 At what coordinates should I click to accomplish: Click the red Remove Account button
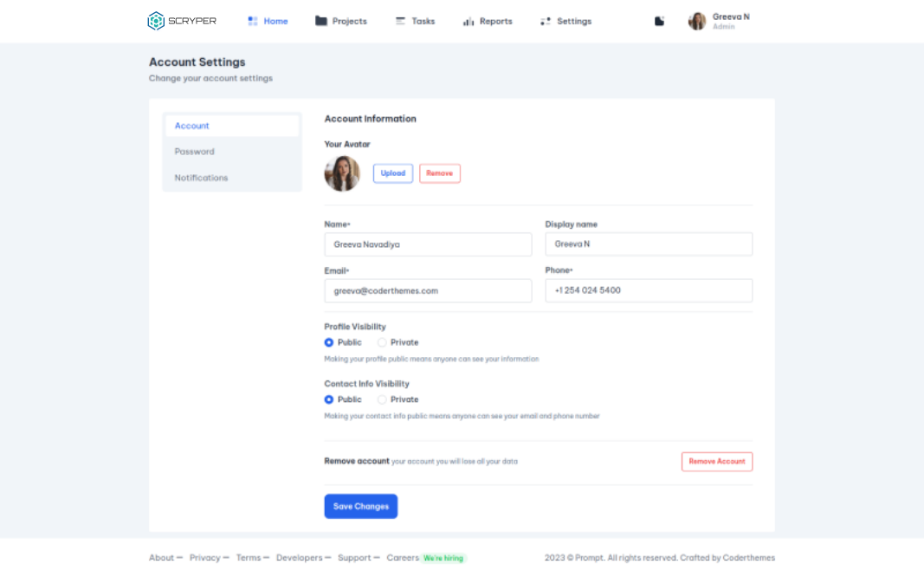pyautogui.click(x=717, y=461)
